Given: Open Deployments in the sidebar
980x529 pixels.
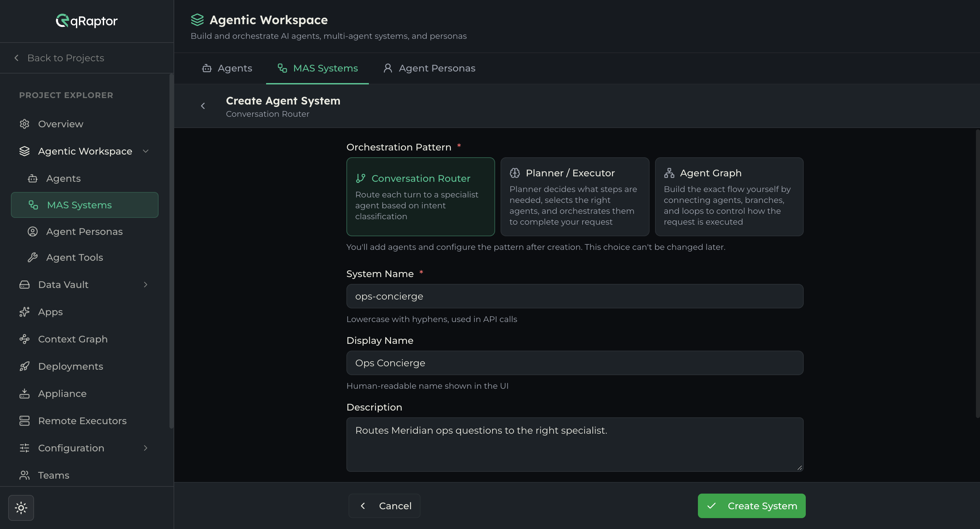Looking at the screenshot, I should click(x=84, y=367).
